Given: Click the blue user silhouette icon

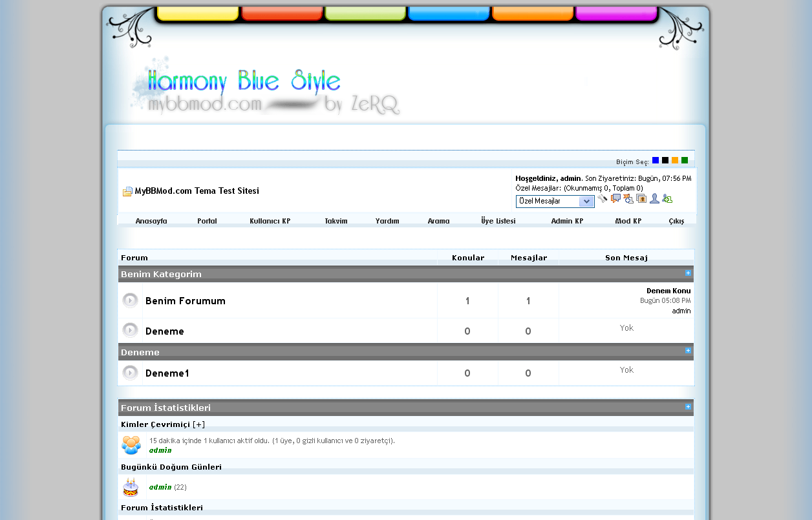Looking at the screenshot, I should pos(654,199).
